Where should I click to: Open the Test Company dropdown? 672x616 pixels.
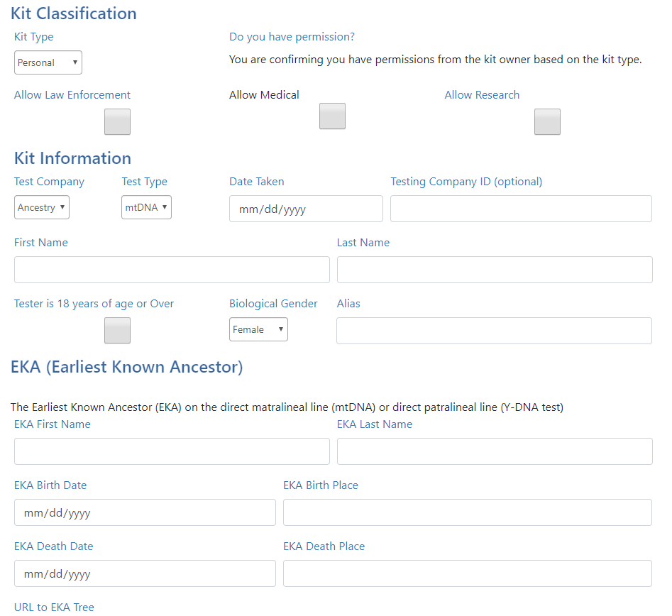tap(42, 207)
